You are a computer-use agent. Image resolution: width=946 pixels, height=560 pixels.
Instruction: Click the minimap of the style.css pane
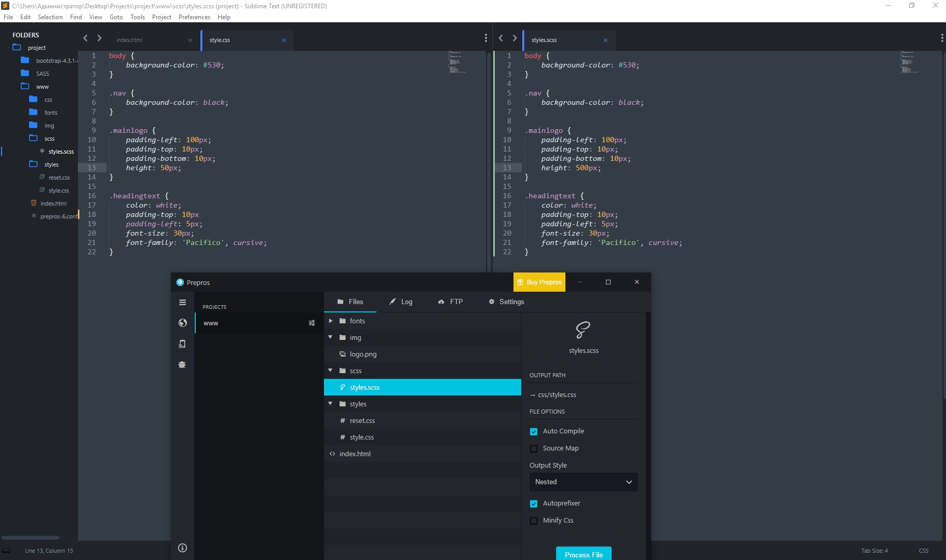[x=457, y=62]
